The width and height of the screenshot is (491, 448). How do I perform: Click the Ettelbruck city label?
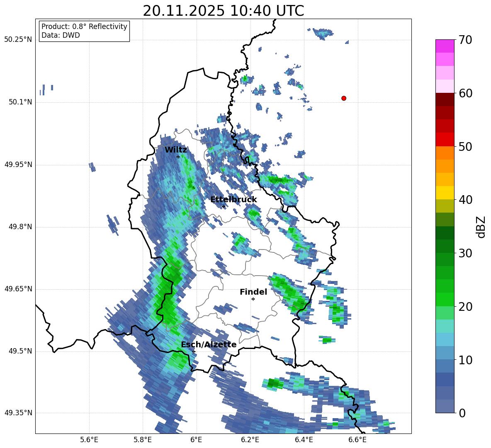tap(233, 199)
